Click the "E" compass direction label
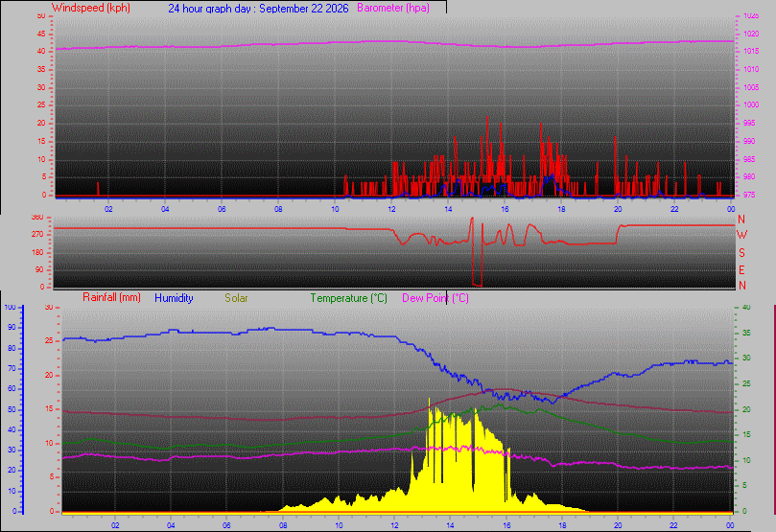The image size is (776, 532). pos(741,270)
